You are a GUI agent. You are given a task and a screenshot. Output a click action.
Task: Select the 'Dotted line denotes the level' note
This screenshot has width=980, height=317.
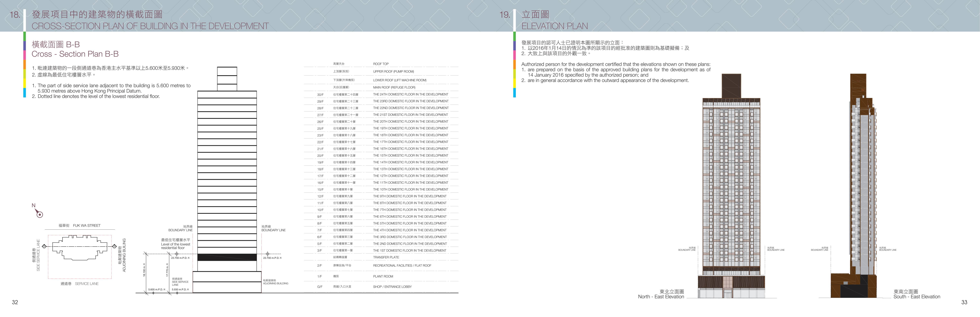[96, 96]
